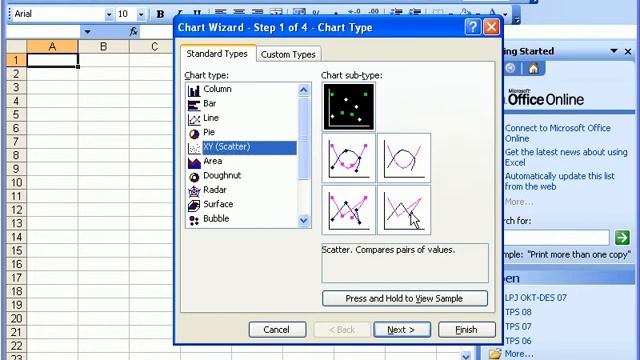Open the font size 10 dropdown
This screenshot has height=360, width=640.
(x=141, y=15)
